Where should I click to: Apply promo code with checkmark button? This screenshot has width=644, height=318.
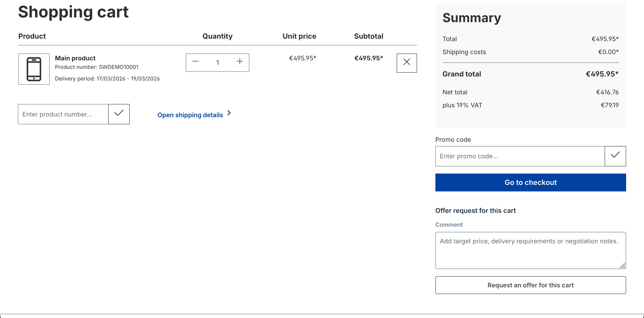click(615, 156)
